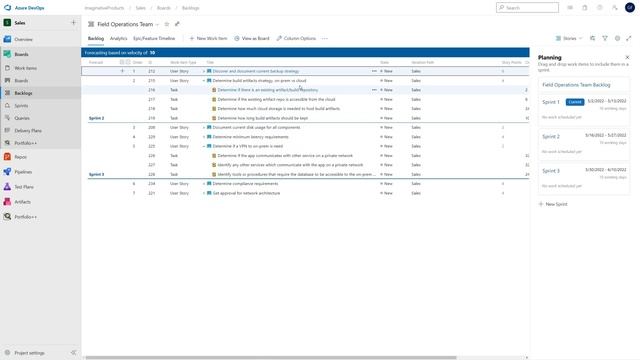Open Project settings
The image size is (640, 360).
[x=29, y=353]
